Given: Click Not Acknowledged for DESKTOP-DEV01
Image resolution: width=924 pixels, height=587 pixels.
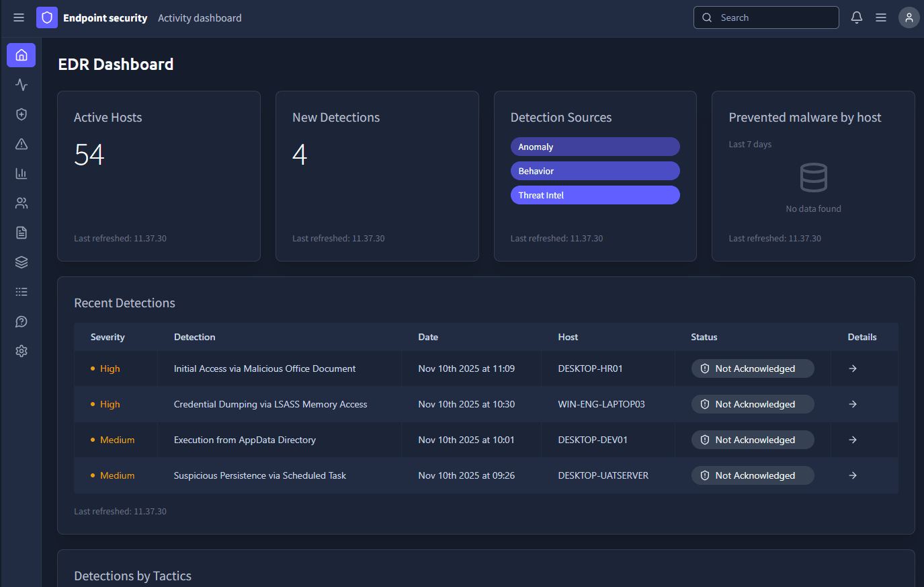Looking at the screenshot, I should (x=752, y=440).
